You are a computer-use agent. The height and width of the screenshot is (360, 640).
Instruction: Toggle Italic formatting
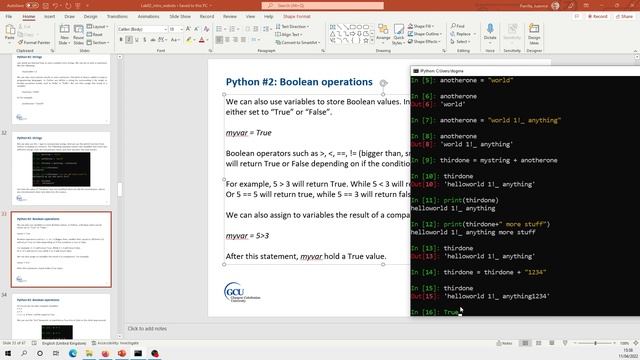click(x=129, y=40)
